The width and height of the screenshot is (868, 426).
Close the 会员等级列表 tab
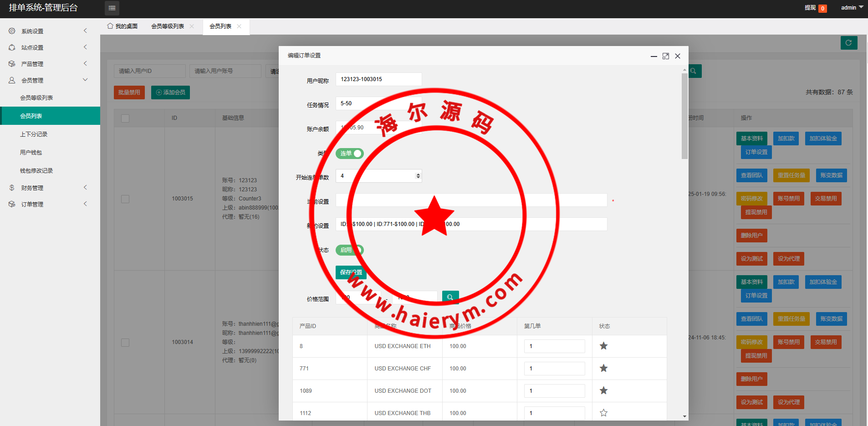(192, 26)
